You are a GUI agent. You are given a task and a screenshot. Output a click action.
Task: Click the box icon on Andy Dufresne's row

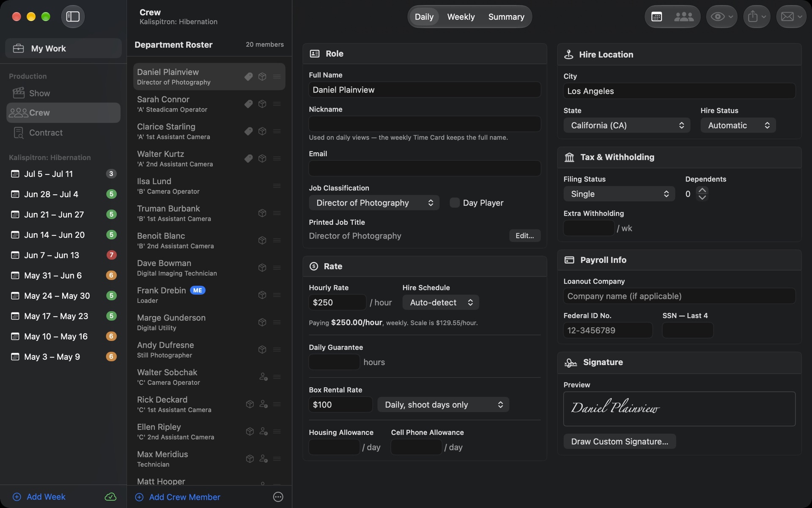click(x=262, y=350)
